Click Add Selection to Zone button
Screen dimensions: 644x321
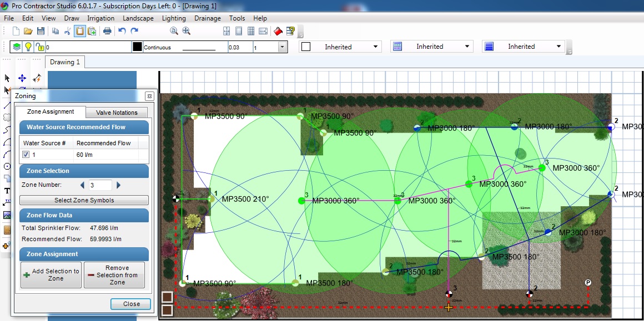click(x=51, y=275)
